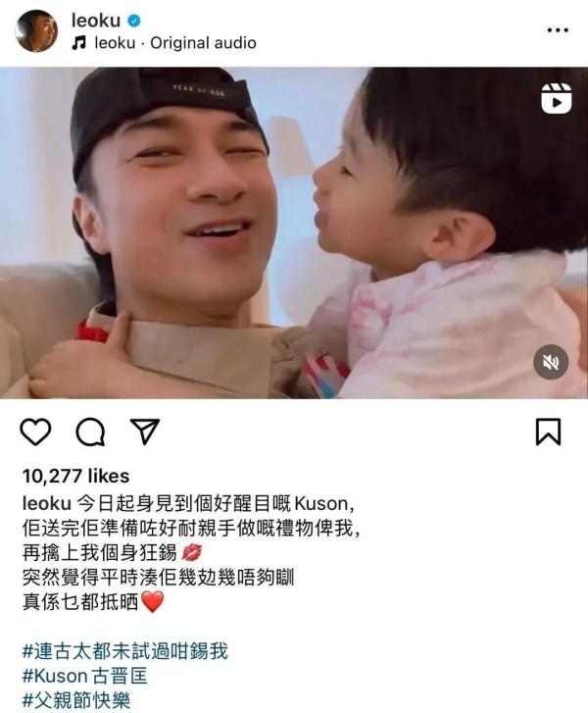Save post with the bookmark icon
The image size is (588, 713).
click(549, 432)
